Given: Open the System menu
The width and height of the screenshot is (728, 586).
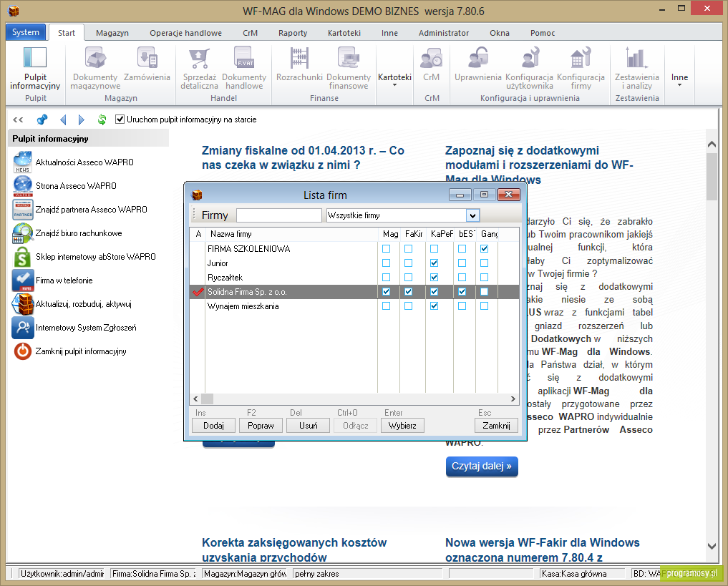Looking at the screenshot, I should 26,32.
